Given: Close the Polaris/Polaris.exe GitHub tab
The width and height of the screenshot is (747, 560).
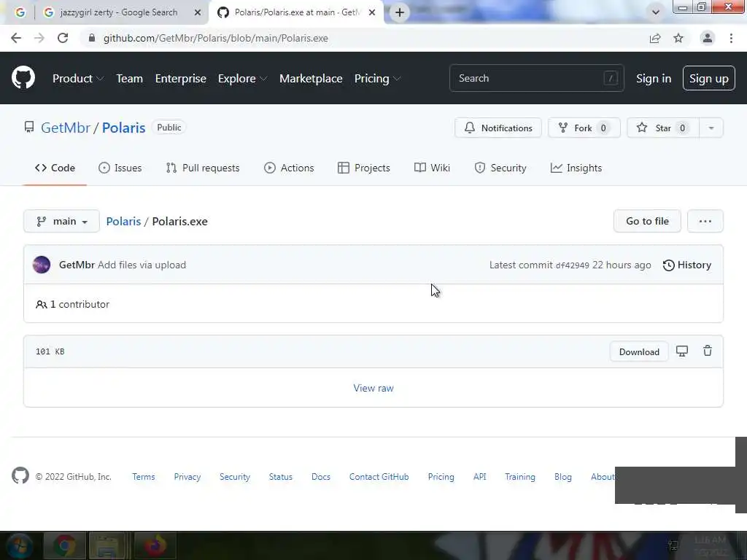Looking at the screenshot, I should [372, 12].
